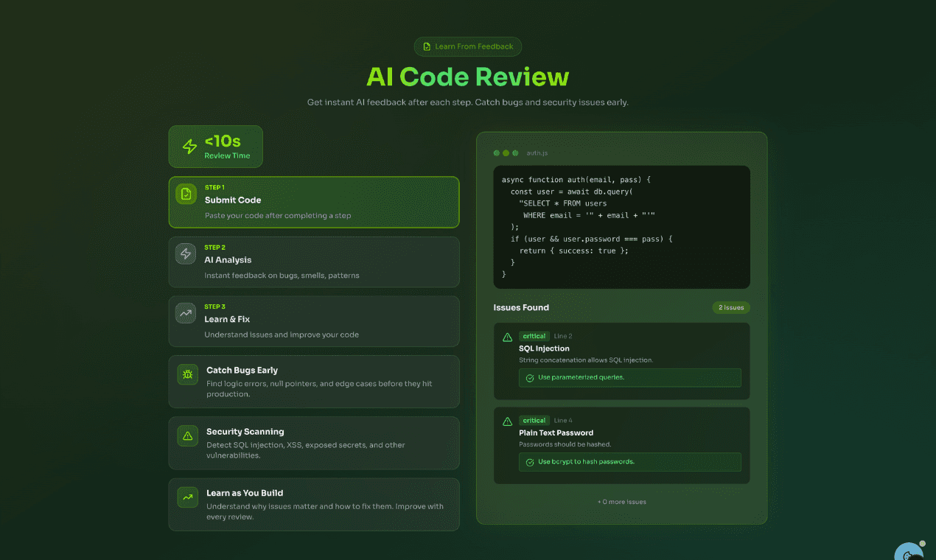Toggle the third traffic-light dot in code window
The width and height of the screenshot is (936, 560).
tap(516, 153)
